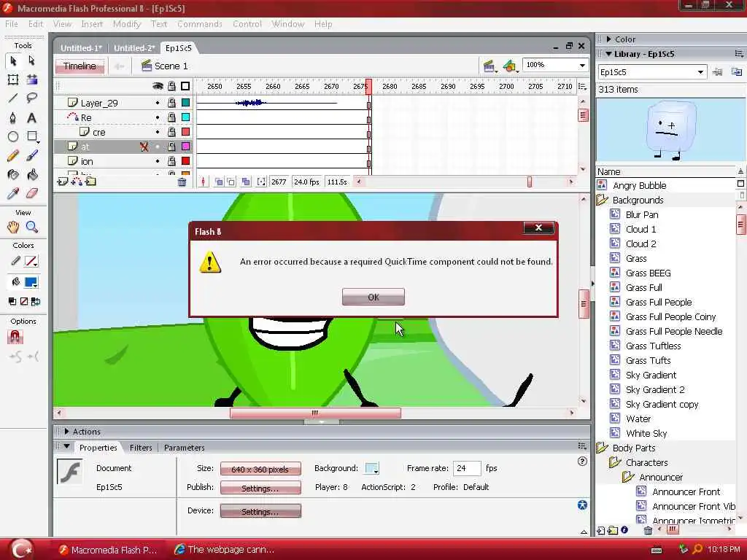Click the Publish Settings button
Screen dimensions: 747x560
click(260, 488)
